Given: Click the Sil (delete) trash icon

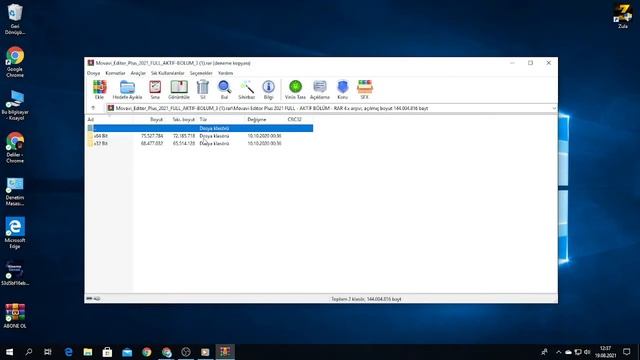Looking at the screenshot, I should coord(202,89).
